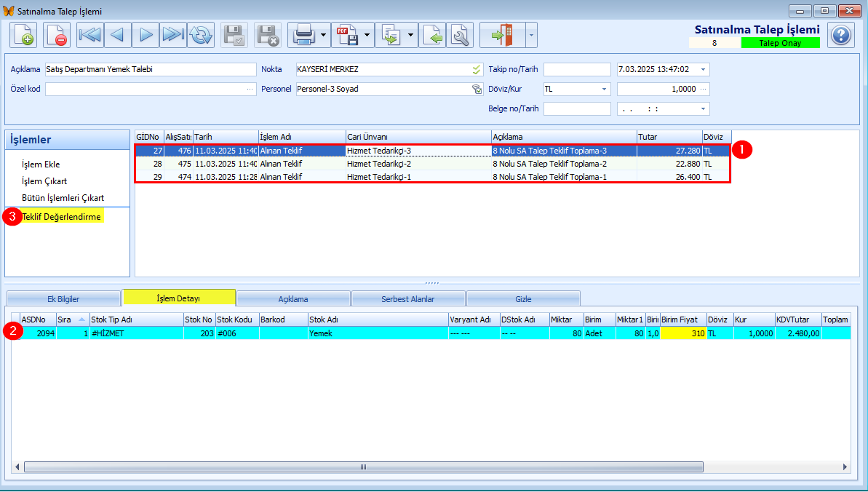Viewport: 868px width, 492px height.
Task: Open the copy document dropdown arrow
Action: (411, 36)
